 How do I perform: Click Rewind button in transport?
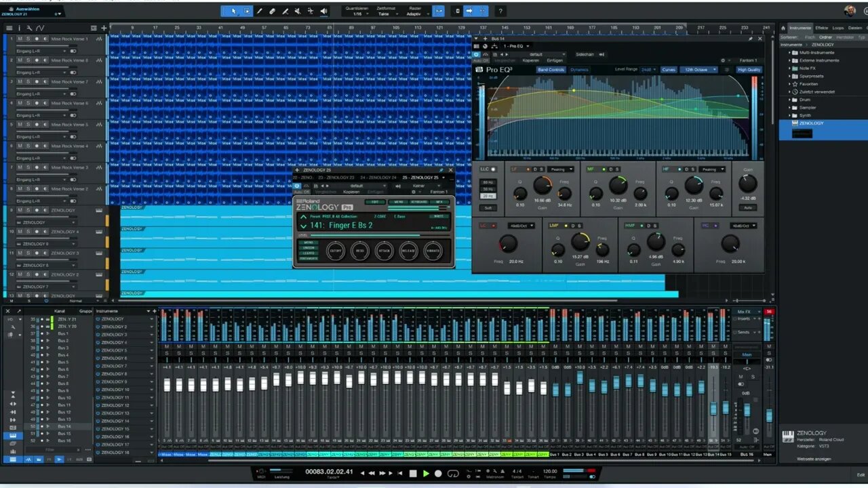372,473
